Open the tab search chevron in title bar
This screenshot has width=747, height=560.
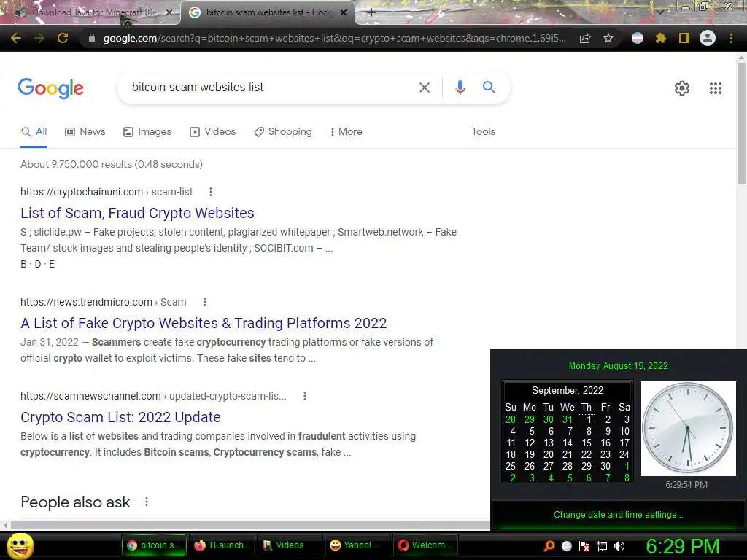click(x=659, y=12)
